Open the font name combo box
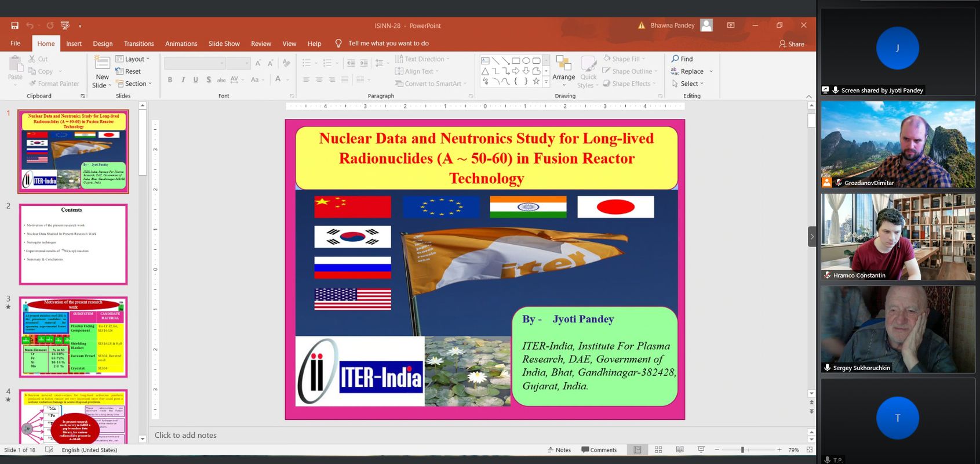 194,63
